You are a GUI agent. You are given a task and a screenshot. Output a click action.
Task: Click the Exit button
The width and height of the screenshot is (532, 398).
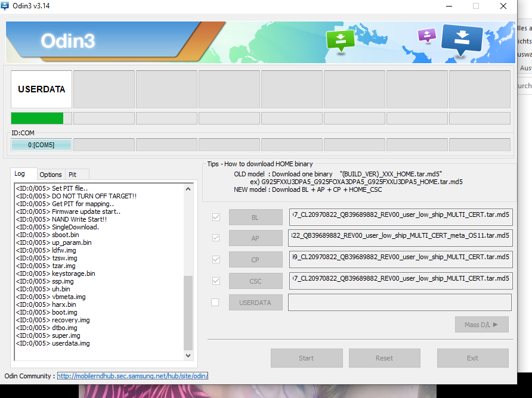(472, 358)
